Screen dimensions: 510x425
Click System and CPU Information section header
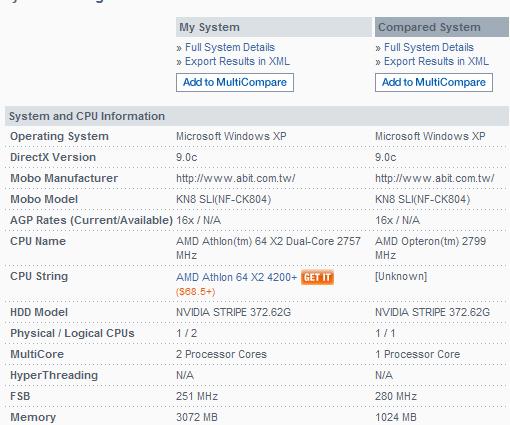tap(257, 116)
